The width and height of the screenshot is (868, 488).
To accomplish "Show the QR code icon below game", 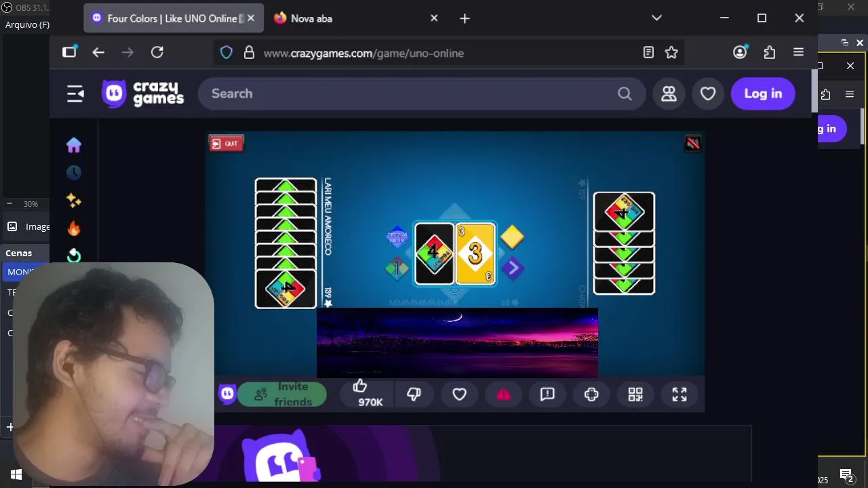I will pyautogui.click(x=635, y=394).
